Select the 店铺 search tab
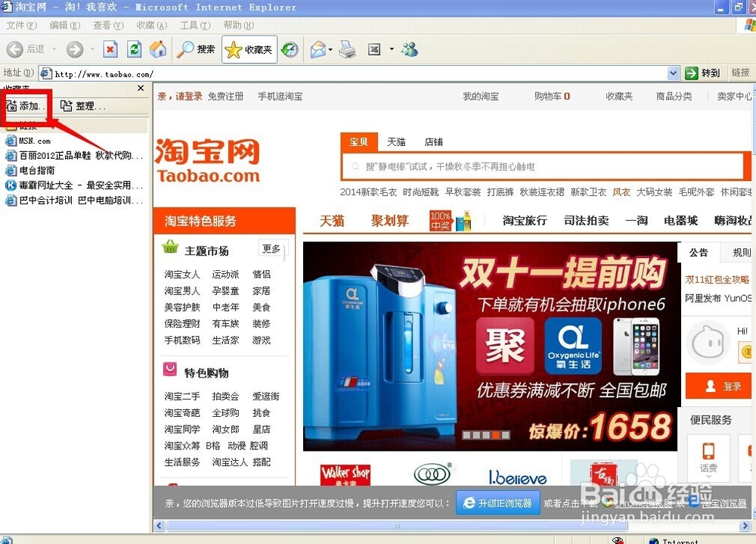This screenshot has width=756, height=544. [433, 142]
